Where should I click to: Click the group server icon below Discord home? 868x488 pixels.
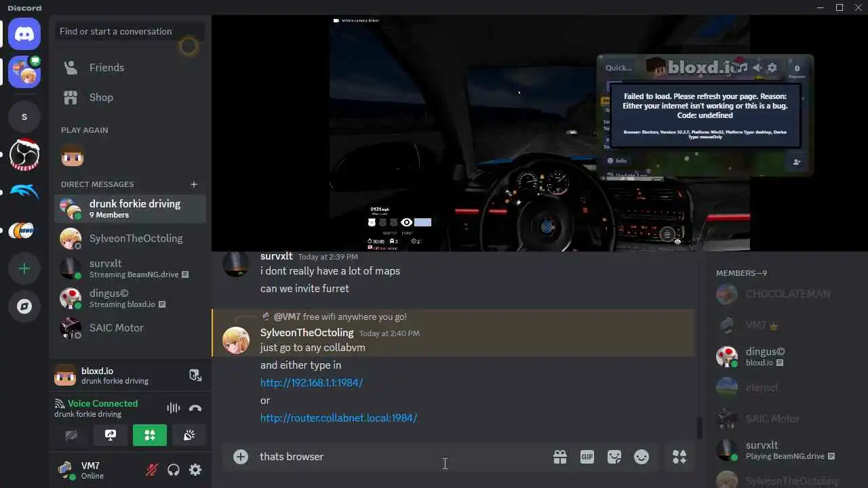[x=24, y=72]
